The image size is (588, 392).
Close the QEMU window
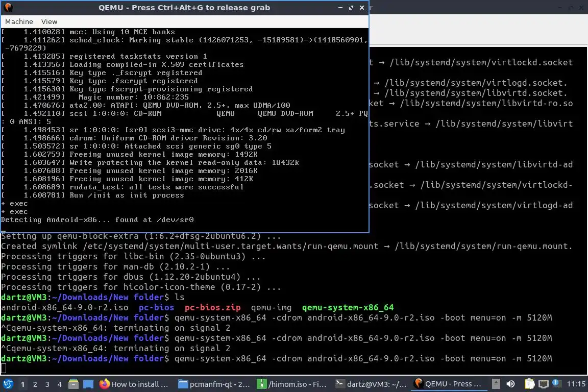click(x=362, y=8)
